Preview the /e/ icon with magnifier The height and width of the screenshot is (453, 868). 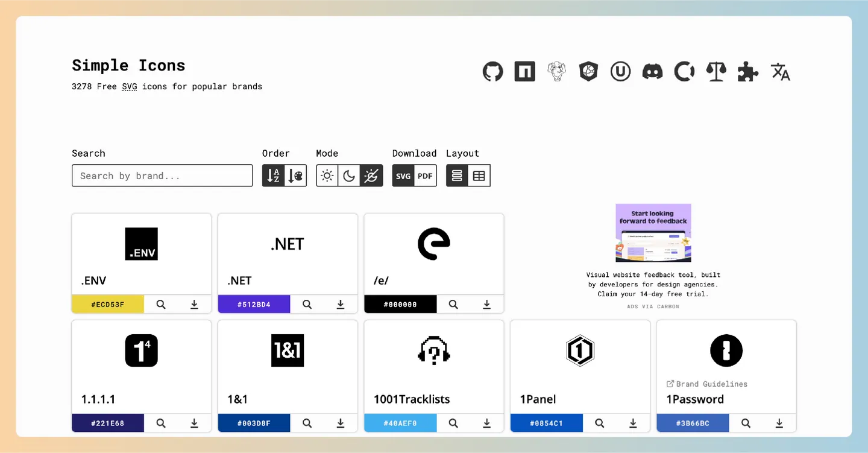click(453, 305)
